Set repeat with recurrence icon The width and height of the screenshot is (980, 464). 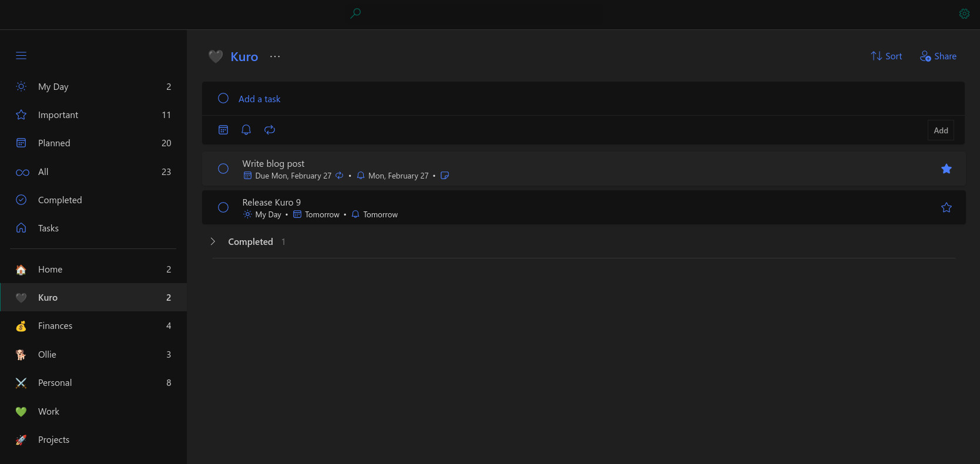(270, 130)
